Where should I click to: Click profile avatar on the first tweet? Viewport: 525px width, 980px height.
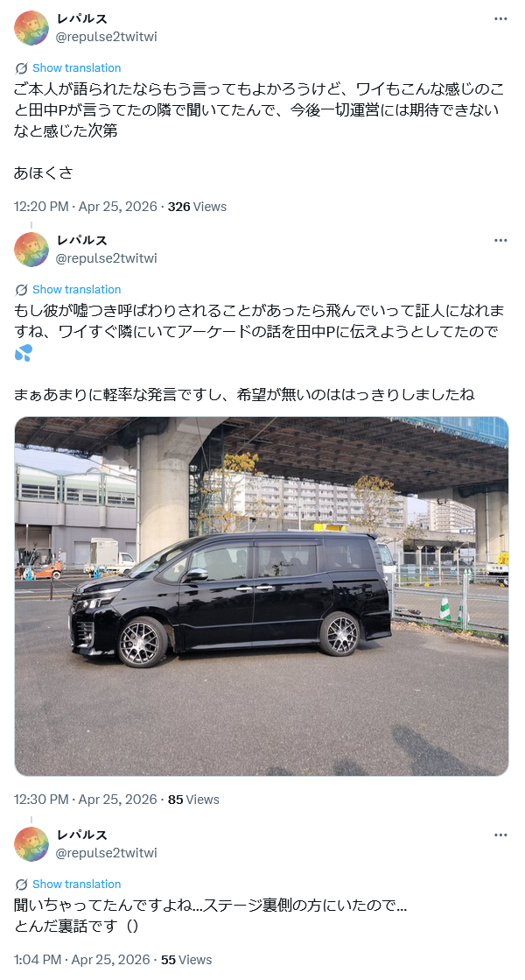click(31, 28)
